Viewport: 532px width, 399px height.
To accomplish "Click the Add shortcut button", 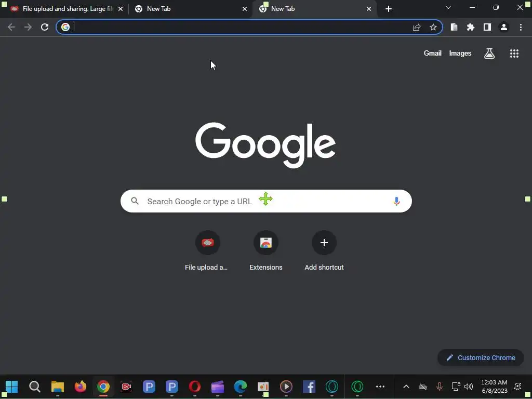I will (x=324, y=251).
